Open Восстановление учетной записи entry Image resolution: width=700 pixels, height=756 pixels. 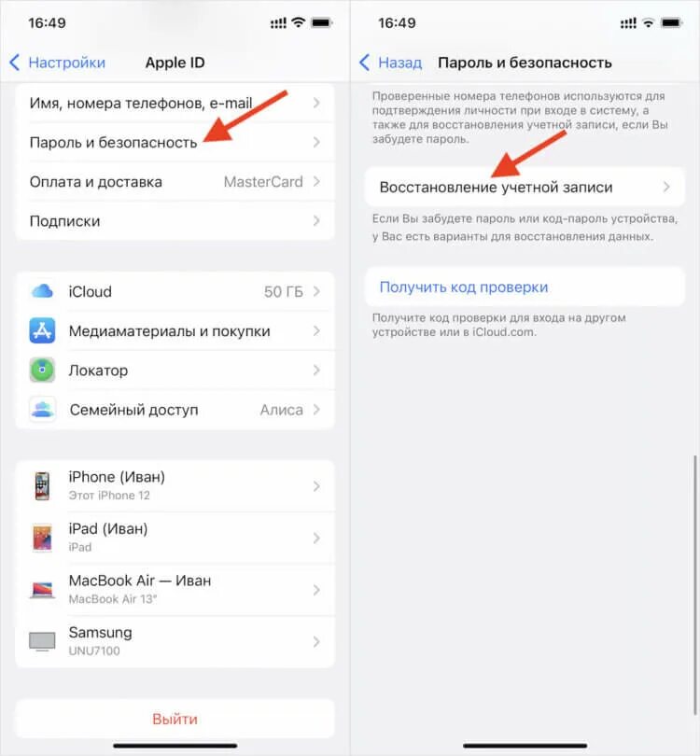(x=525, y=187)
